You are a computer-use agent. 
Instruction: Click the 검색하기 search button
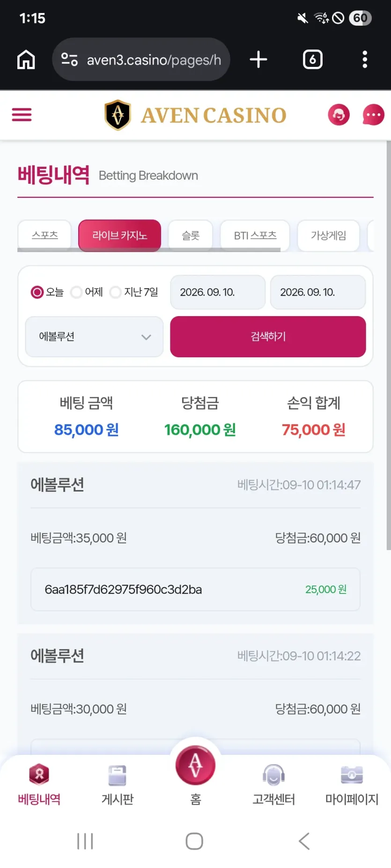268,337
